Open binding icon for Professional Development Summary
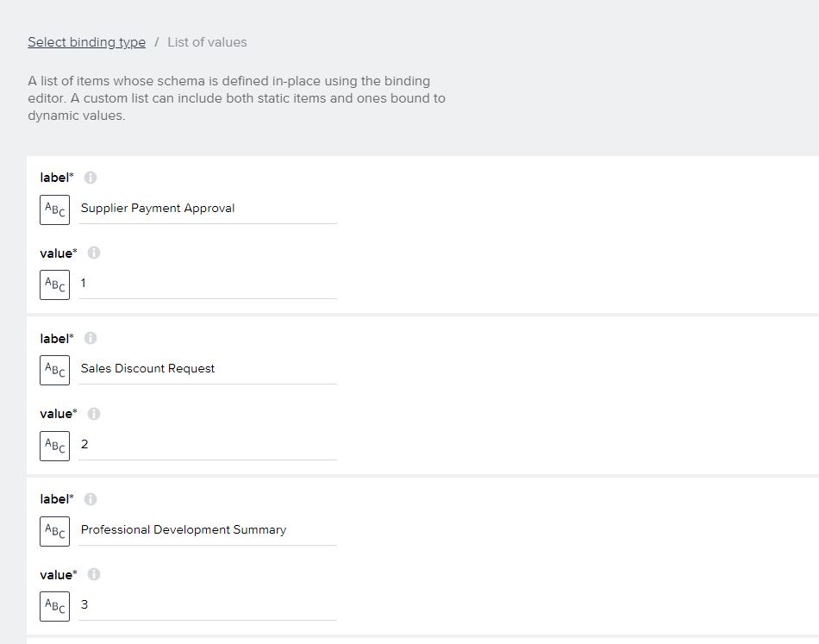The image size is (819, 644). (55, 531)
